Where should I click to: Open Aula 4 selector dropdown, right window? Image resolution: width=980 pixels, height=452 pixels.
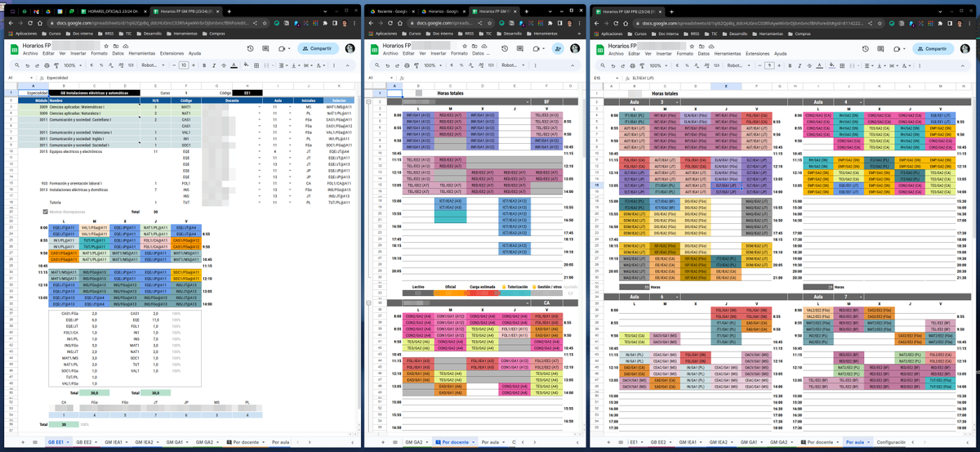pos(861,102)
